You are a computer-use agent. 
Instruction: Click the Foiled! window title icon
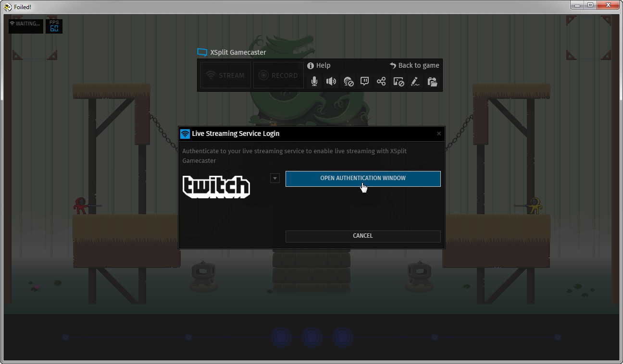(8, 7)
